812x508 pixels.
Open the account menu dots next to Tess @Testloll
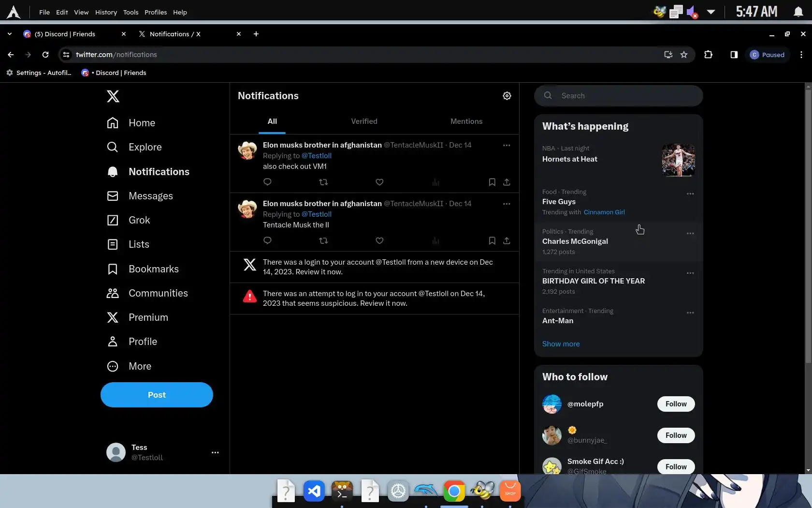tap(215, 452)
